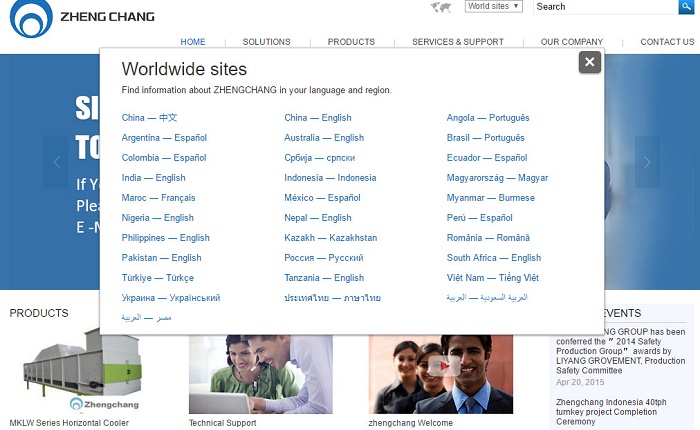The width and height of the screenshot is (700, 430).
Task: Choose Philippines — English site
Action: pyautogui.click(x=166, y=238)
